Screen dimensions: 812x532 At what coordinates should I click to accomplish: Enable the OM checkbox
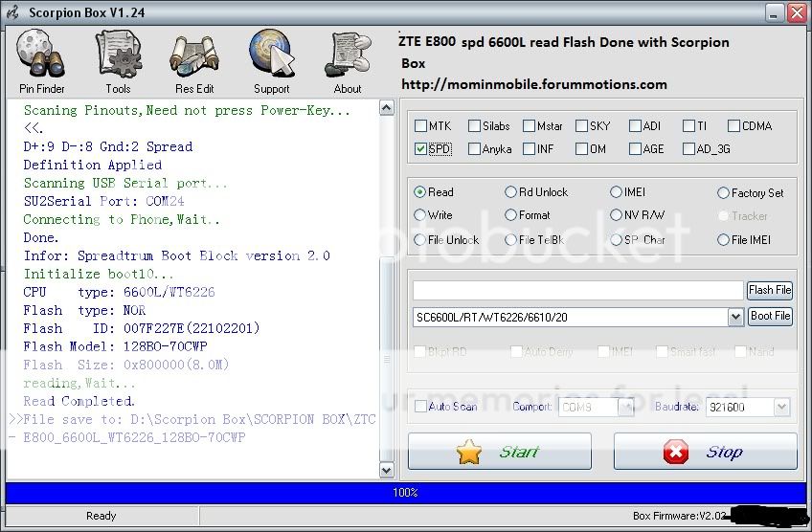click(x=581, y=149)
